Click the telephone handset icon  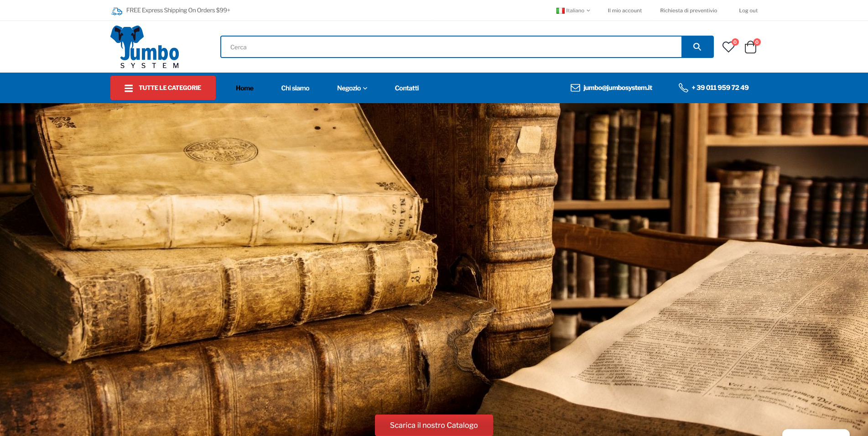tap(683, 88)
